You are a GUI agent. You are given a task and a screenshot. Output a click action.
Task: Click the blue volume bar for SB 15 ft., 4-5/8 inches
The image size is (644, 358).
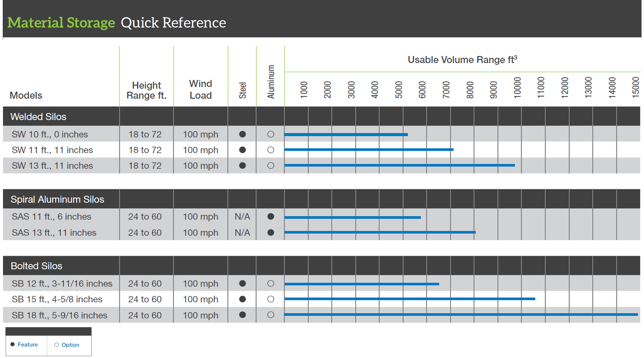point(410,299)
